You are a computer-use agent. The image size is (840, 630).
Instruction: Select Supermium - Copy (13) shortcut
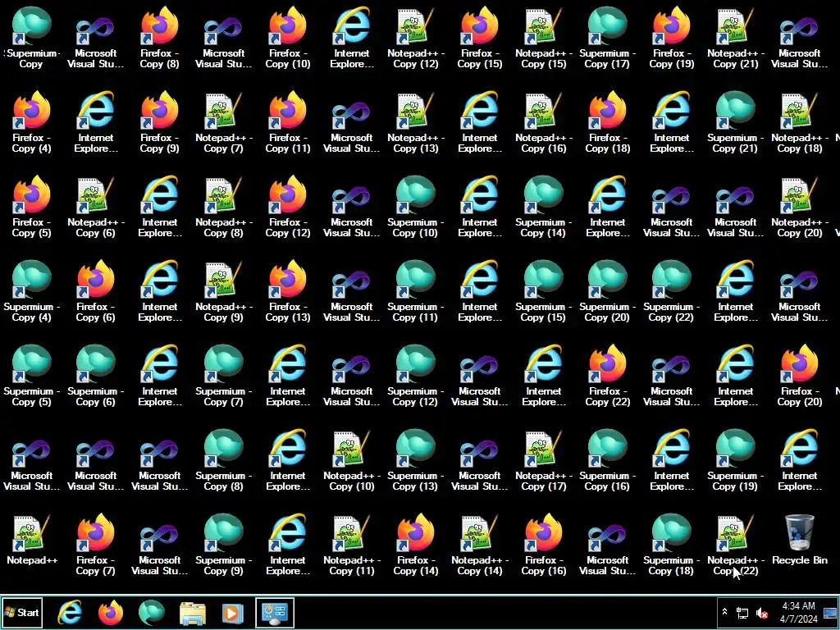click(415, 459)
